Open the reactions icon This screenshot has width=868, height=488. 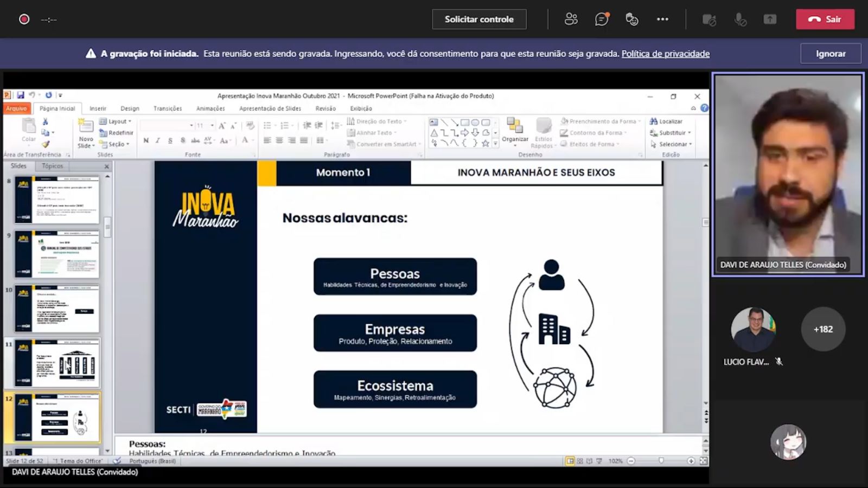631,20
